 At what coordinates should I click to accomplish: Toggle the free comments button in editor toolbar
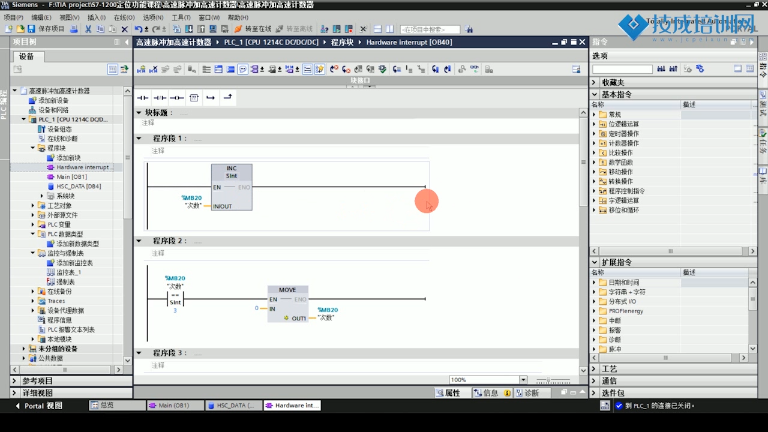pyautogui.click(x=243, y=70)
